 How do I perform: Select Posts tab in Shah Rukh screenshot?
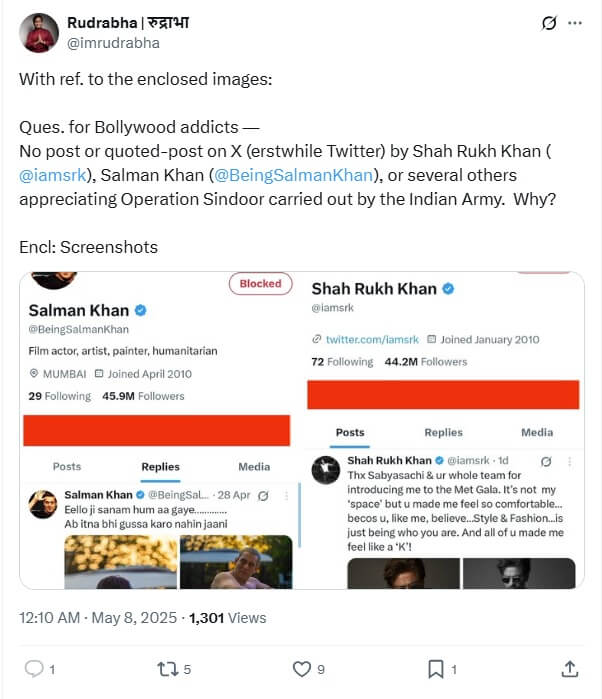(x=350, y=432)
